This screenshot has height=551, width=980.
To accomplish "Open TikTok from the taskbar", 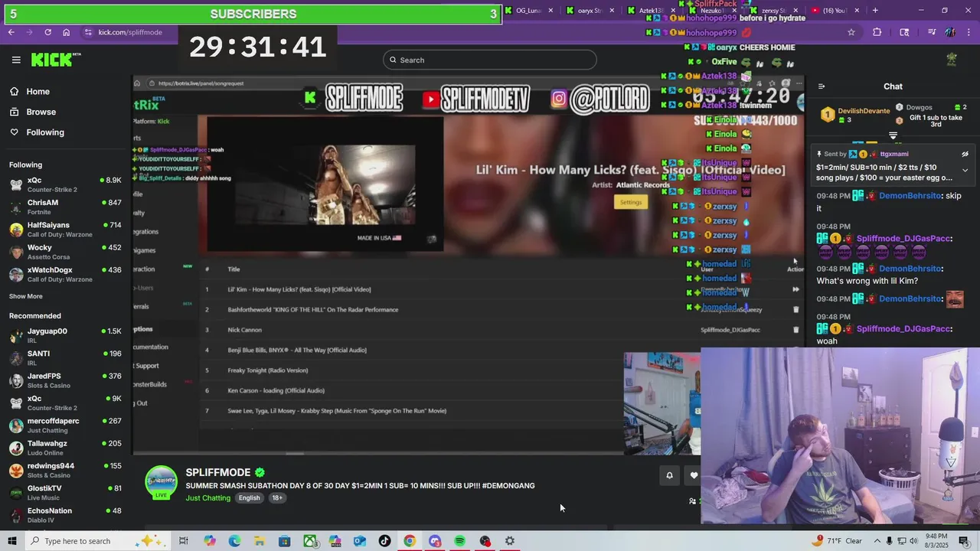I will coord(384,541).
